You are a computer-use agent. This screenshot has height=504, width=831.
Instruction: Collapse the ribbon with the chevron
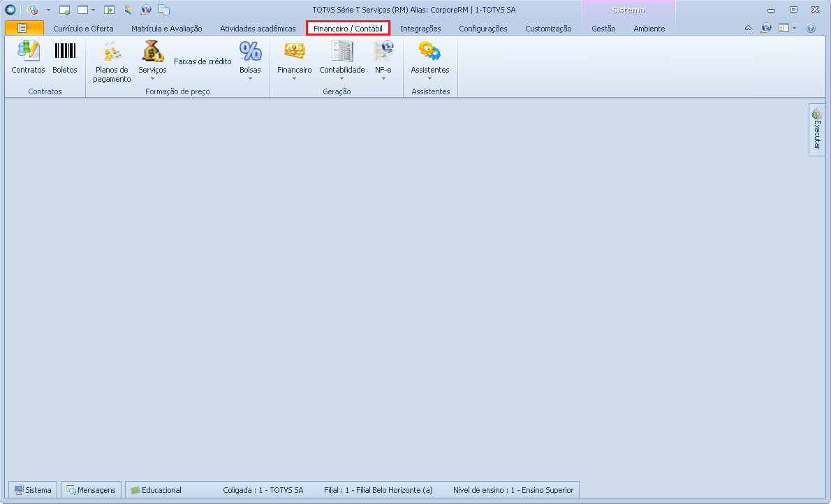tap(748, 28)
